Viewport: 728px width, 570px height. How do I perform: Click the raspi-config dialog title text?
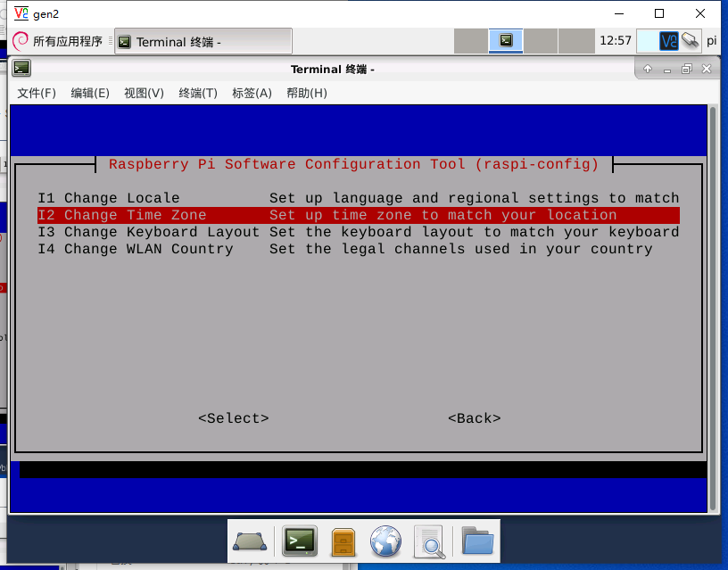pos(354,164)
